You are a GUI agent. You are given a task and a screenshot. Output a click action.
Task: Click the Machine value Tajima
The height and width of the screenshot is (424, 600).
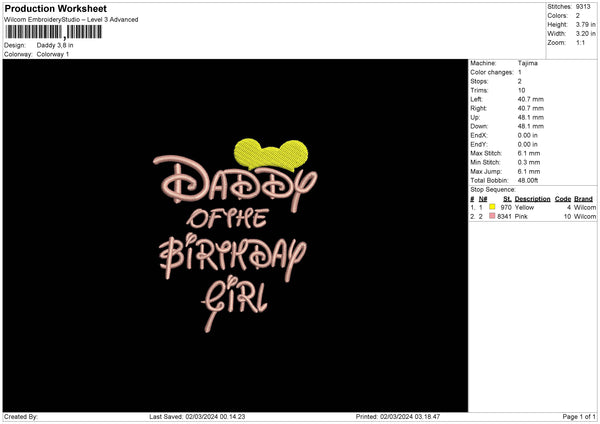coord(527,63)
